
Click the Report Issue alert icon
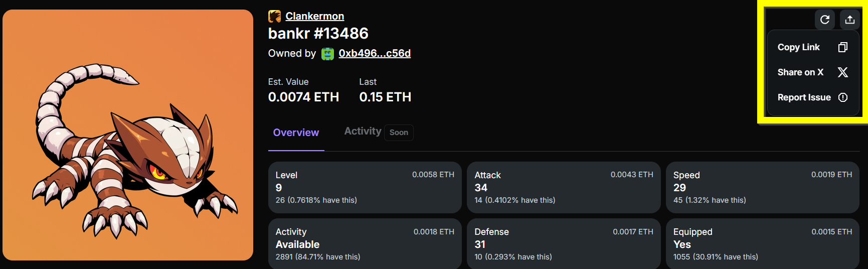843,97
